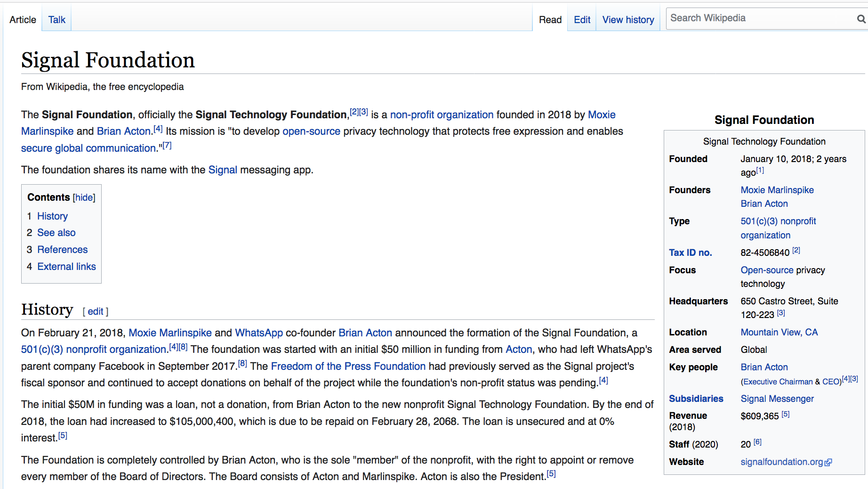Screen dimensions: 868x489
Task: Click citation [7] after mission statement
Action: click(x=167, y=146)
